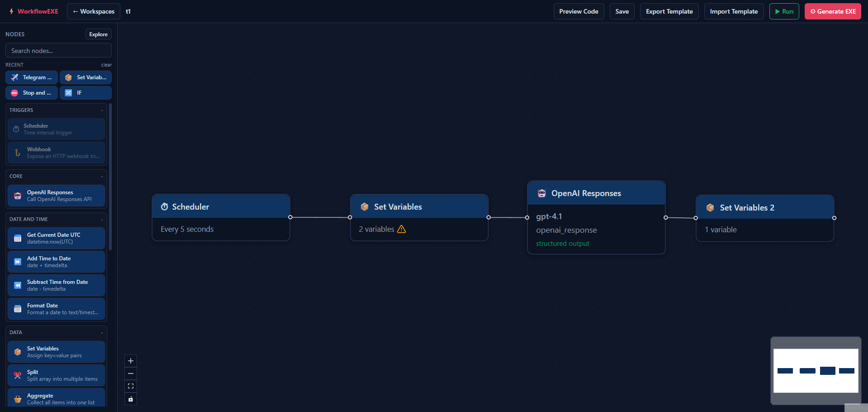Screen dimensions: 868x412
Task: Click the '1 variable' text
Action: pyautogui.click(x=721, y=230)
